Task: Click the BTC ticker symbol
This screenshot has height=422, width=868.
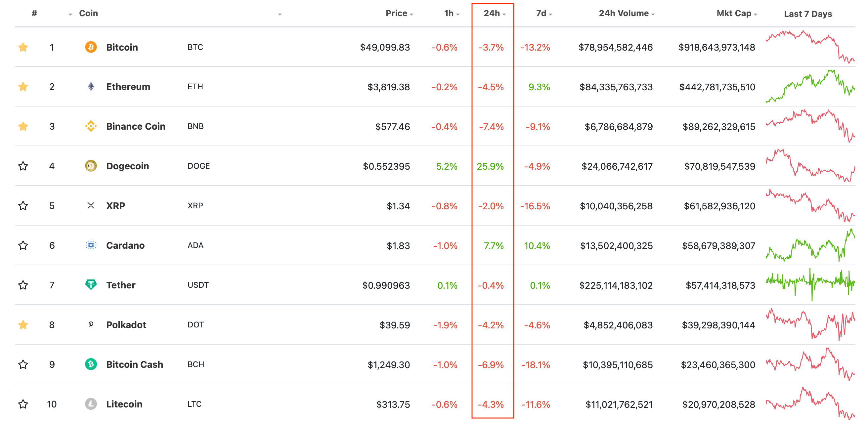Action: click(195, 47)
